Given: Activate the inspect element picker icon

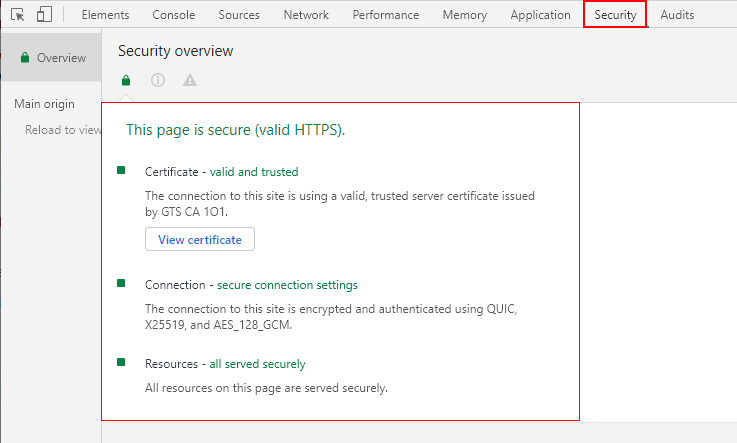Looking at the screenshot, I should (17, 15).
